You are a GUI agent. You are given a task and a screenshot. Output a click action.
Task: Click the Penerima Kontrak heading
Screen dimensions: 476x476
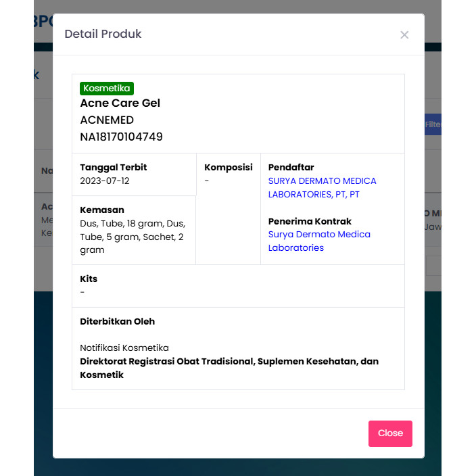pos(310,221)
